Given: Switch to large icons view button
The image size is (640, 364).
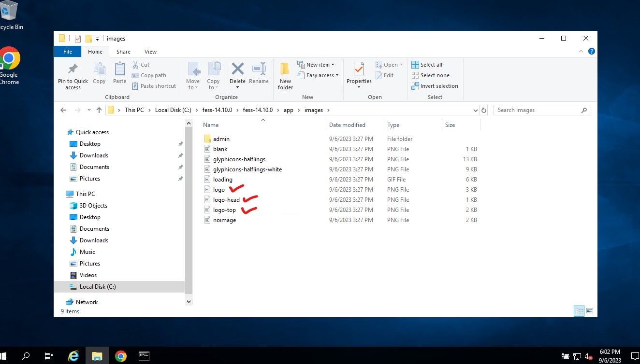Looking at the screenshot, I should 589,311.
